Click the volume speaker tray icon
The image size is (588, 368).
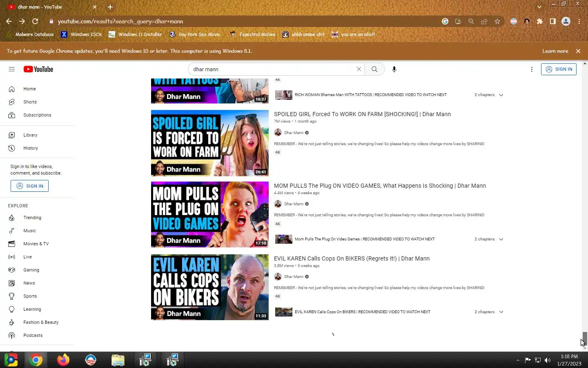pos(548,360)
